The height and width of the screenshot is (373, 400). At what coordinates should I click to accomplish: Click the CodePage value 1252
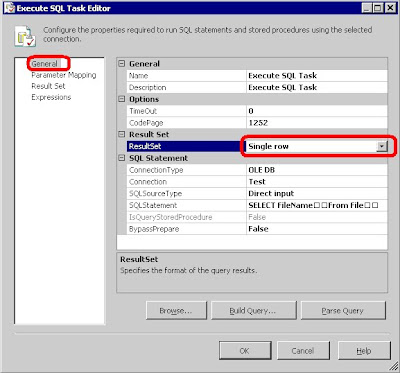tap(317, 123)
